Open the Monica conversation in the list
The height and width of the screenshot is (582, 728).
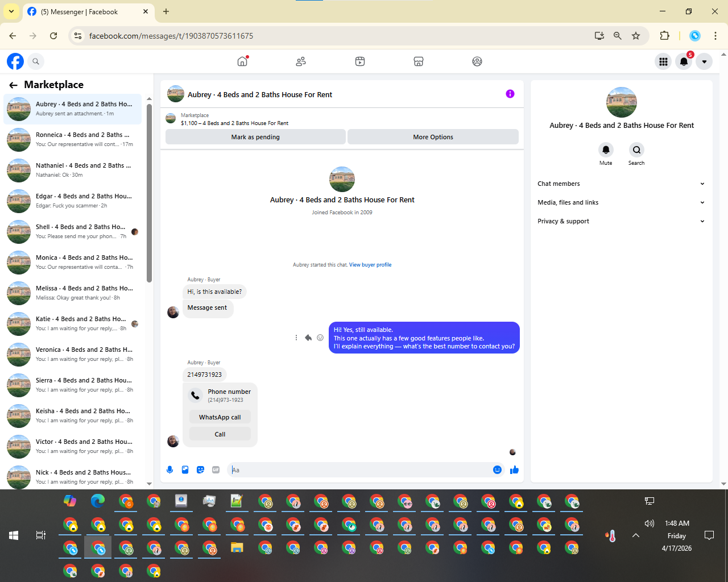point(73,262)
